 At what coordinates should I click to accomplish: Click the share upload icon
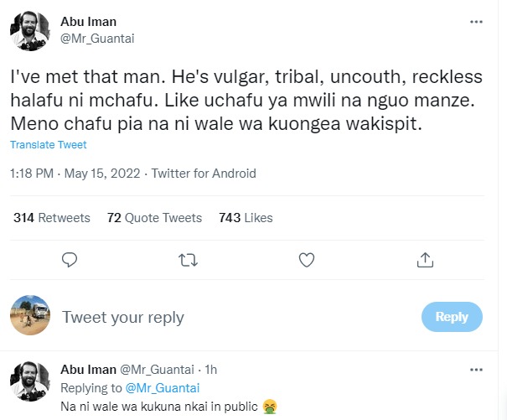426,260
